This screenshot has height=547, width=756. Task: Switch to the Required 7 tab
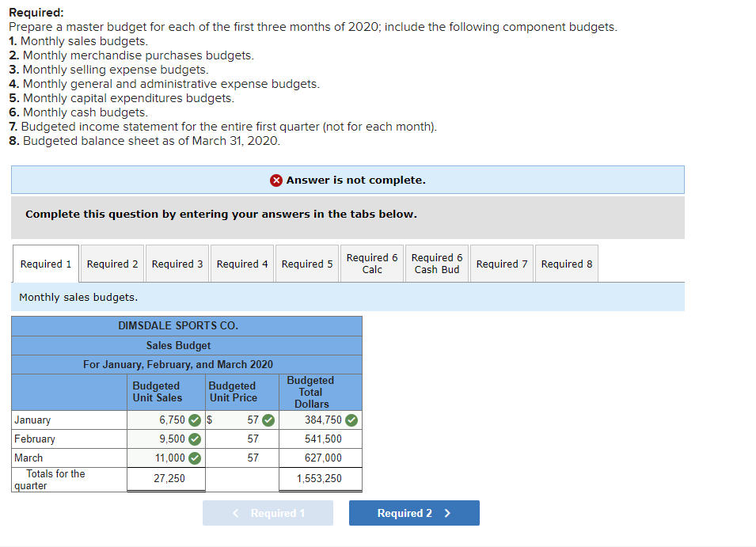[502, 264]
